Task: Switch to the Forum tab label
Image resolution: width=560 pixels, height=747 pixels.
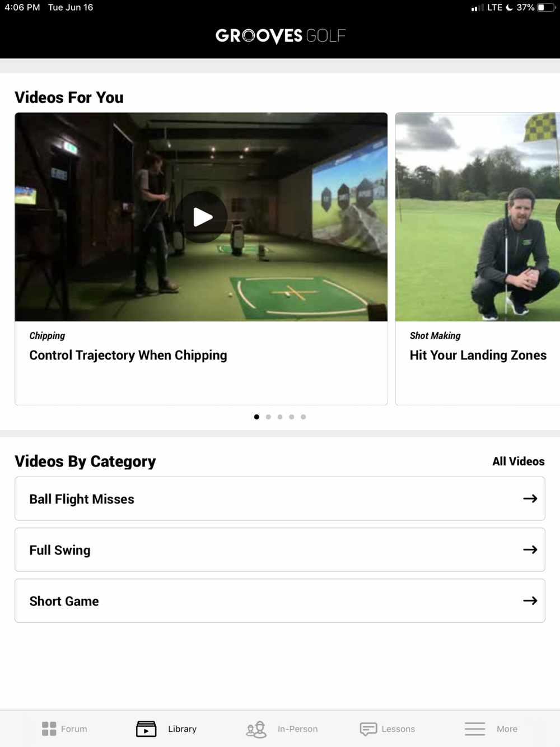Action: pyautogui.click(x=74, y=729)
